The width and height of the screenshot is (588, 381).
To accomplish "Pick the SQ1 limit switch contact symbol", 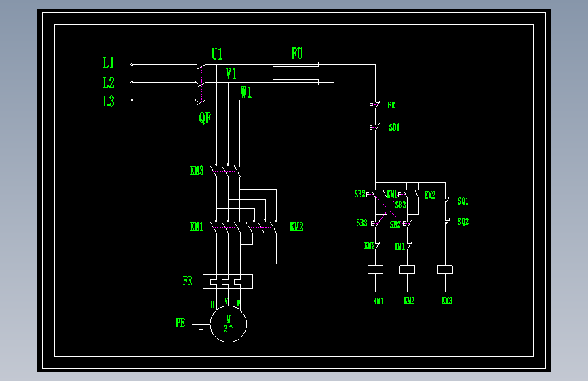I will 447,201.
